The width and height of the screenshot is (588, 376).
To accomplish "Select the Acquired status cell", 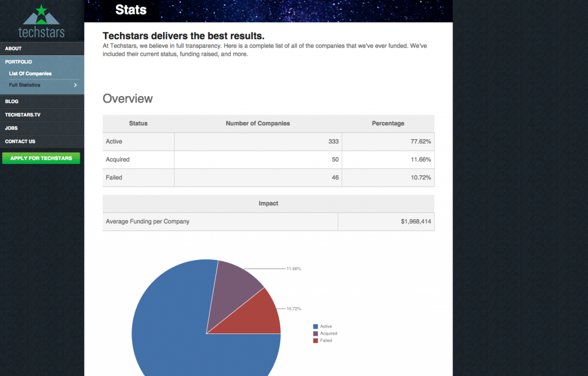I will (138, 160).
